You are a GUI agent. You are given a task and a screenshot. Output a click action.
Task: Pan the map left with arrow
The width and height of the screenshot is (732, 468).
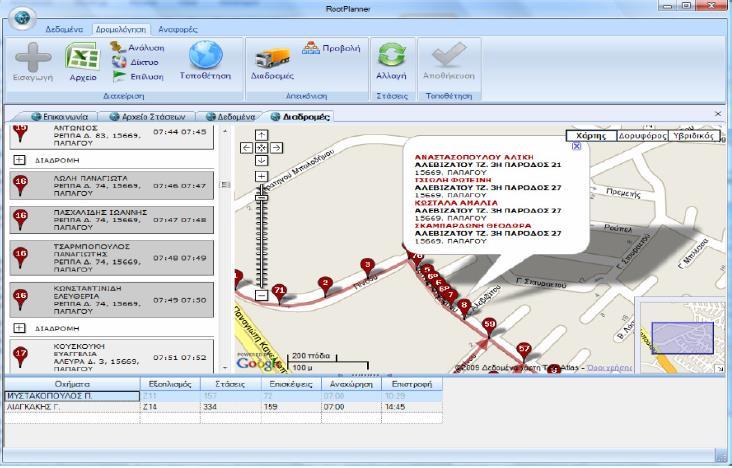tap(247, 148)
